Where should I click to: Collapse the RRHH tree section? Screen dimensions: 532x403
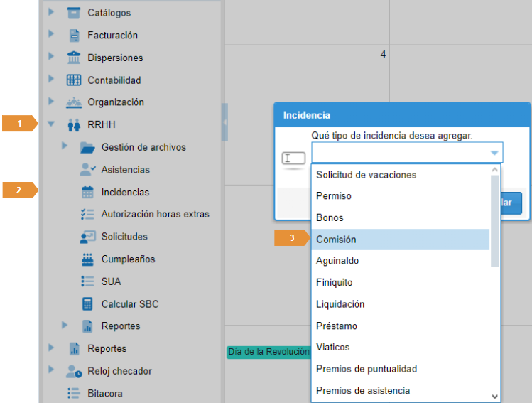click(51, 124)
